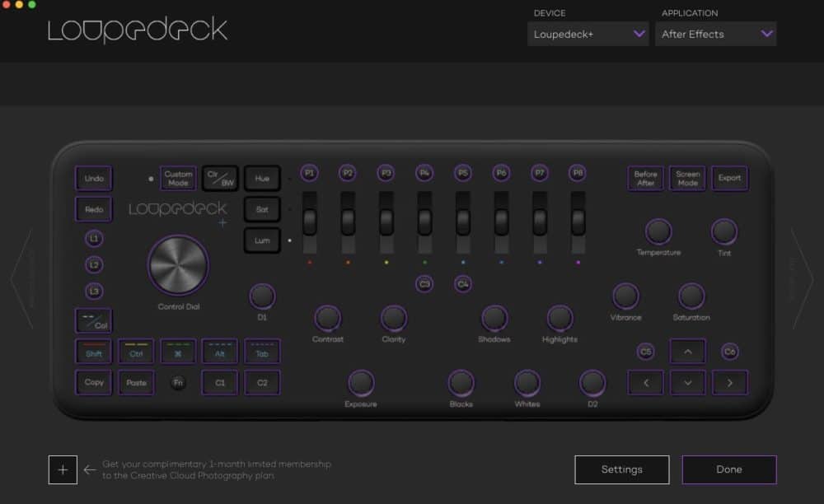Viewport: 824px width, 504px height.
Task: Select the Contrast knob
Action: pyautogui.click(x=327, y=318)
